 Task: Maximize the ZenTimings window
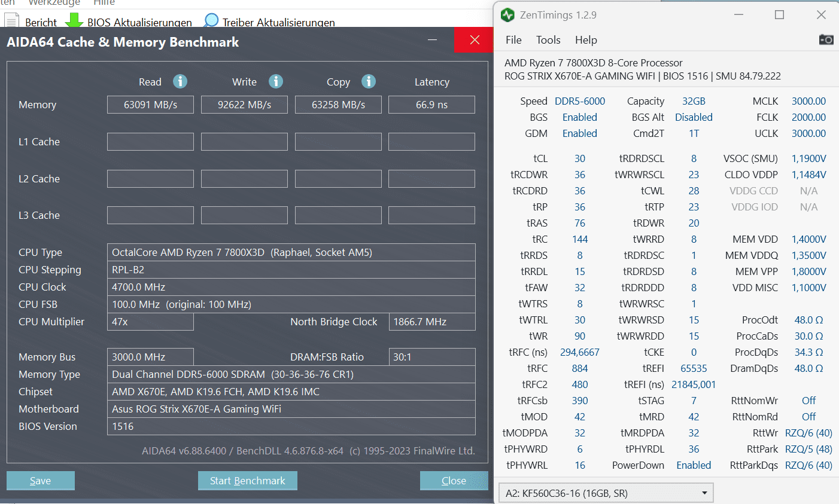point(779,15)
